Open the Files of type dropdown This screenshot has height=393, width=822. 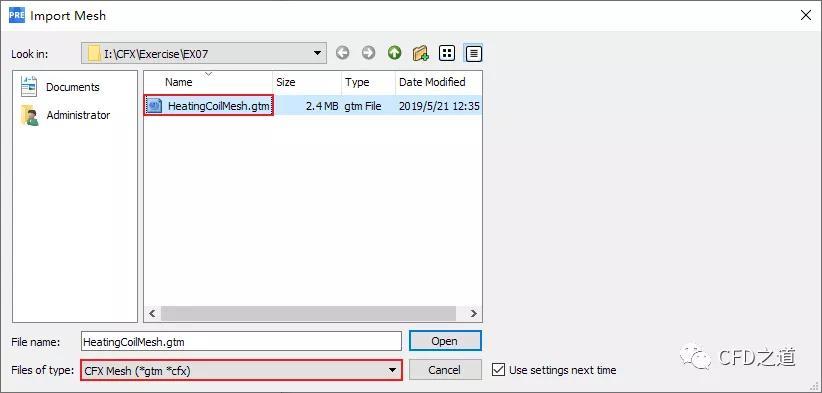[241, 370]
